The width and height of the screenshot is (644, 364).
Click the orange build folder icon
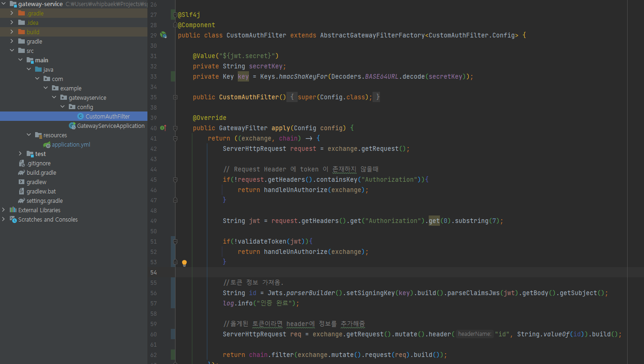tap(22, 32)
